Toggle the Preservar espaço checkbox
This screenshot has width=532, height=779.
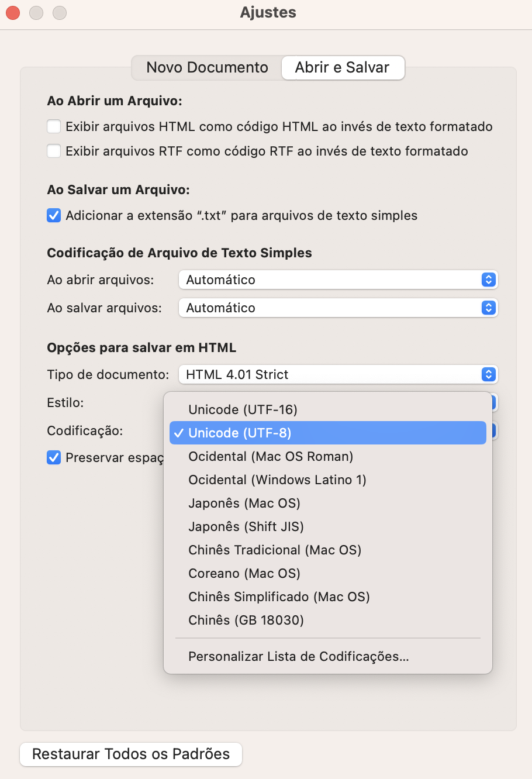[x=54, y=457]
